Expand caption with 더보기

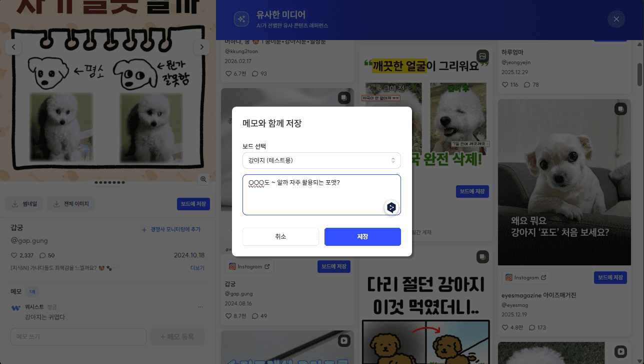pos(197,268)
